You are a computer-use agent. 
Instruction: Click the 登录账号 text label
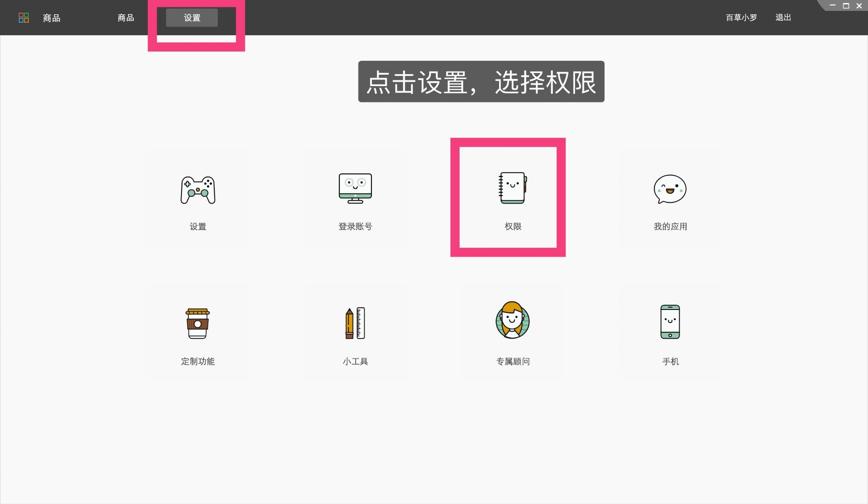pos(355,226)
